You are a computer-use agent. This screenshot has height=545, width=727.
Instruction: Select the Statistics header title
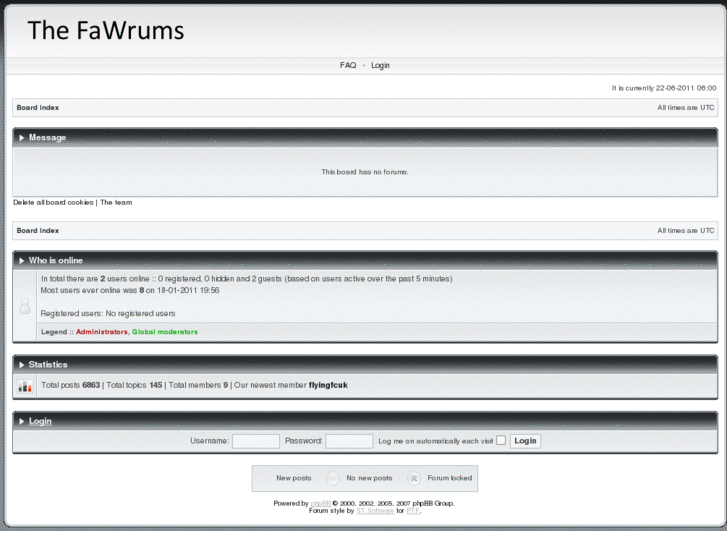tap(48, 365)
